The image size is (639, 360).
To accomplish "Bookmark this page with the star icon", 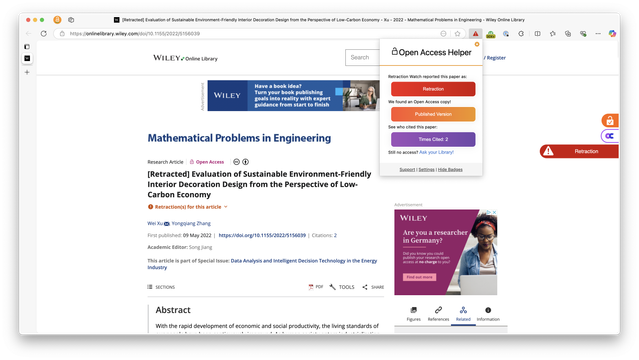I will pyautogui.click(x=458, y=34).
